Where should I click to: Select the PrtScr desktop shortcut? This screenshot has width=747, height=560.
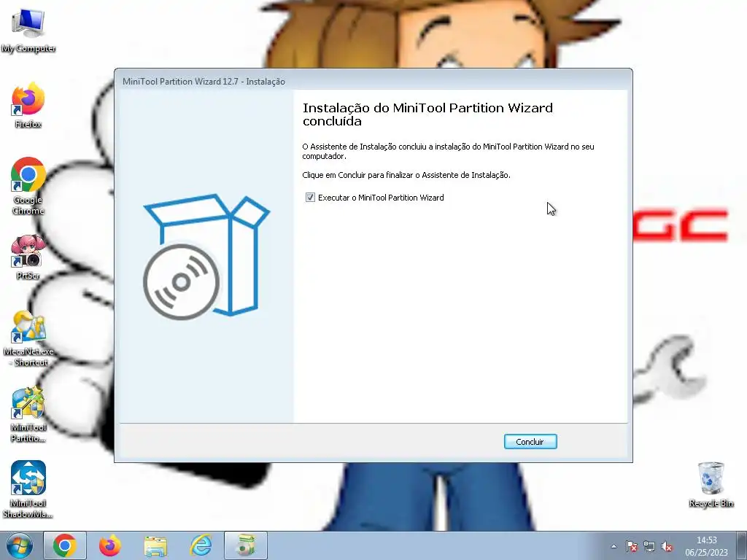(x=28, y=257)
